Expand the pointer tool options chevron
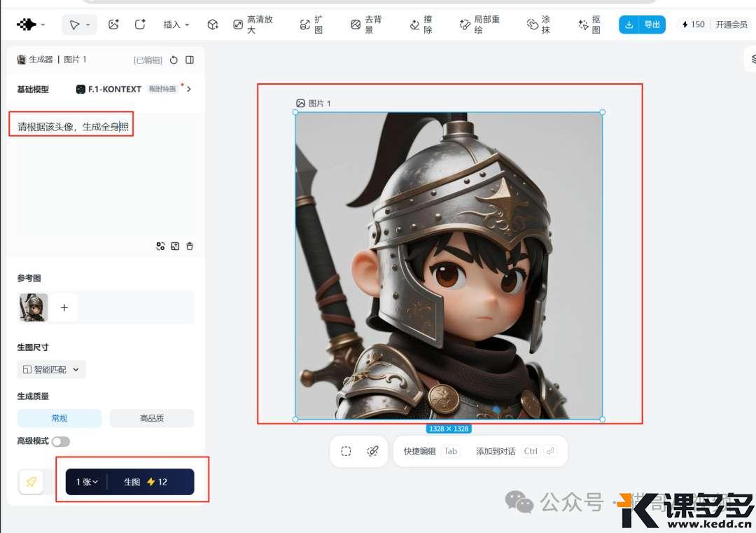This screenshot has height=533, width=756. click(x=87, y=25)
